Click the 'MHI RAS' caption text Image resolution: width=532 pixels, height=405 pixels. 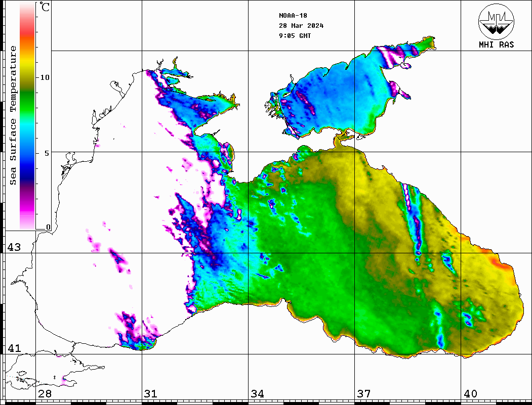[x=497, y=44]
